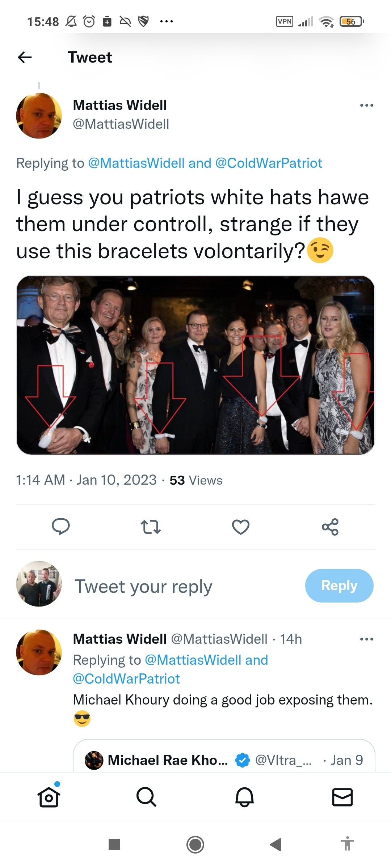Tap the back arrow in Tweet header
This screenshot has height=868, width=391.
click(25, 57)
